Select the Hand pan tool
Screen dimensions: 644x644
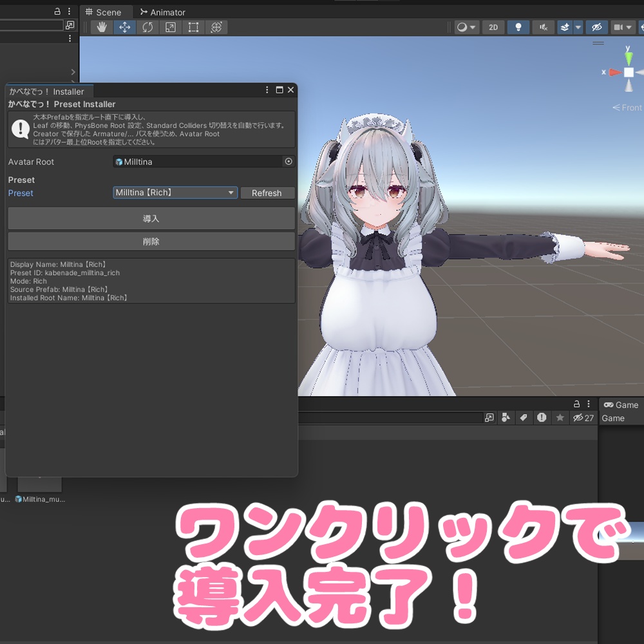click(x=100, y=27)
